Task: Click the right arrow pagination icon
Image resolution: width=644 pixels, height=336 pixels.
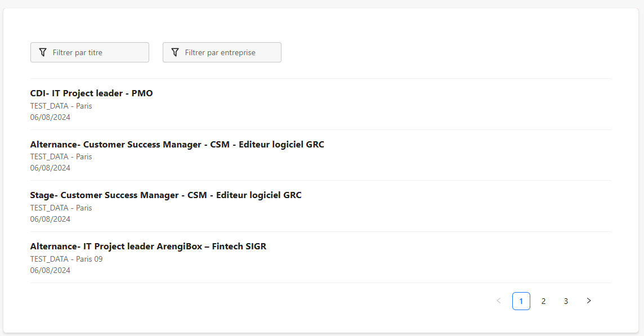Action: pyautogui.click(x=588, y=301)
